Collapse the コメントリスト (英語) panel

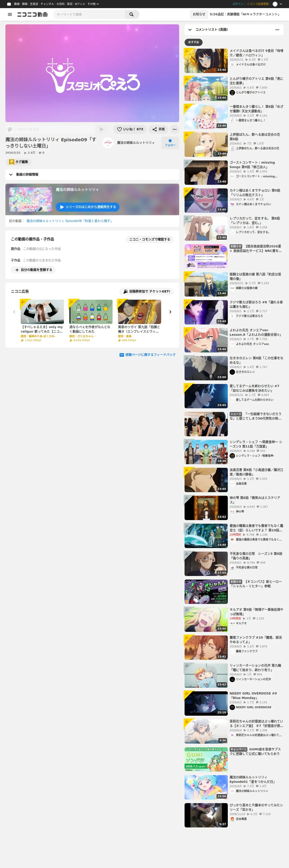click(190, 30)
